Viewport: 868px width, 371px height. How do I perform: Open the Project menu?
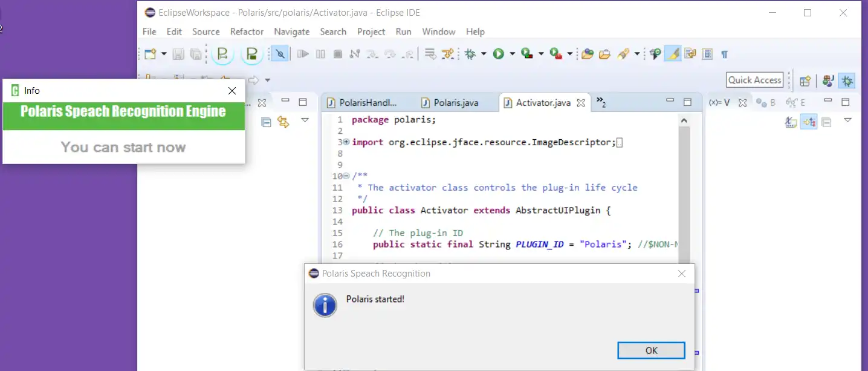click(371, 31)
